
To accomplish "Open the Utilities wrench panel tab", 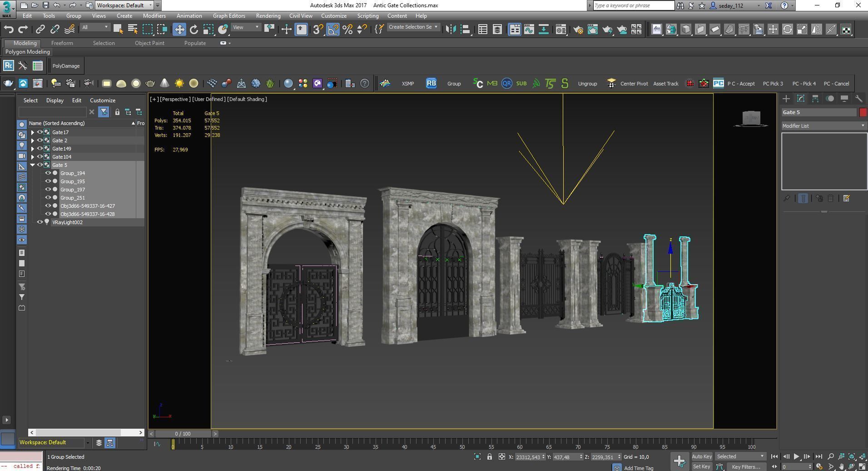I will [x=858, y=99].
